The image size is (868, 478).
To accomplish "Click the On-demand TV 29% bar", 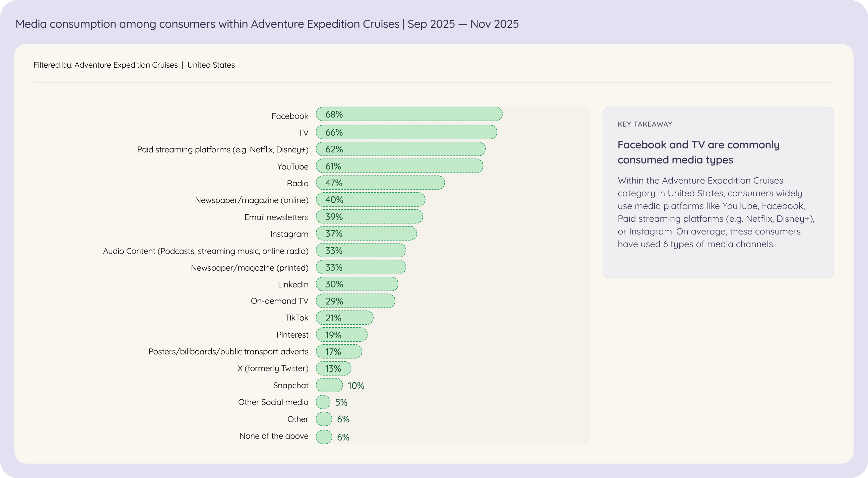I will (355, 301).
